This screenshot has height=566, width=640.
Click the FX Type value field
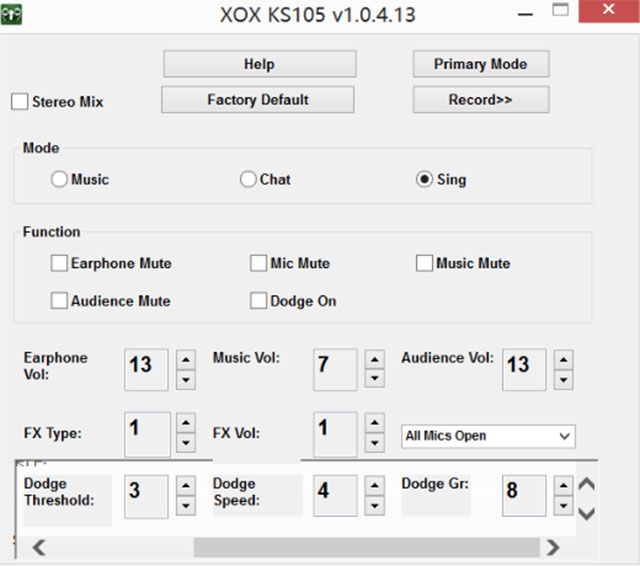(147, 434)
